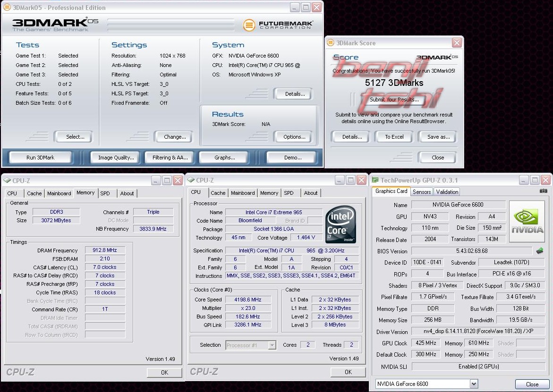Open the Cache tab in CPU-Z processor window
The width and height of the screenshot is (553, 392).
(218, 193)
